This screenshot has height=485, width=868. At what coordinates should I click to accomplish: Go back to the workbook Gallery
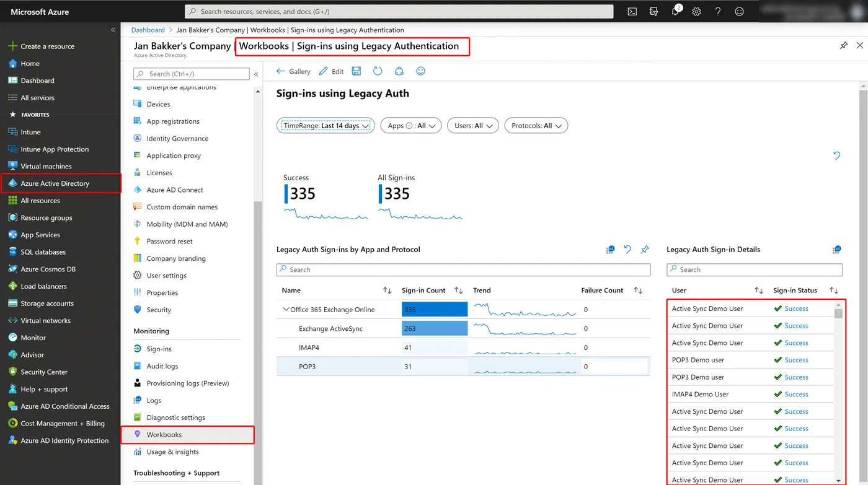(293, 71)
